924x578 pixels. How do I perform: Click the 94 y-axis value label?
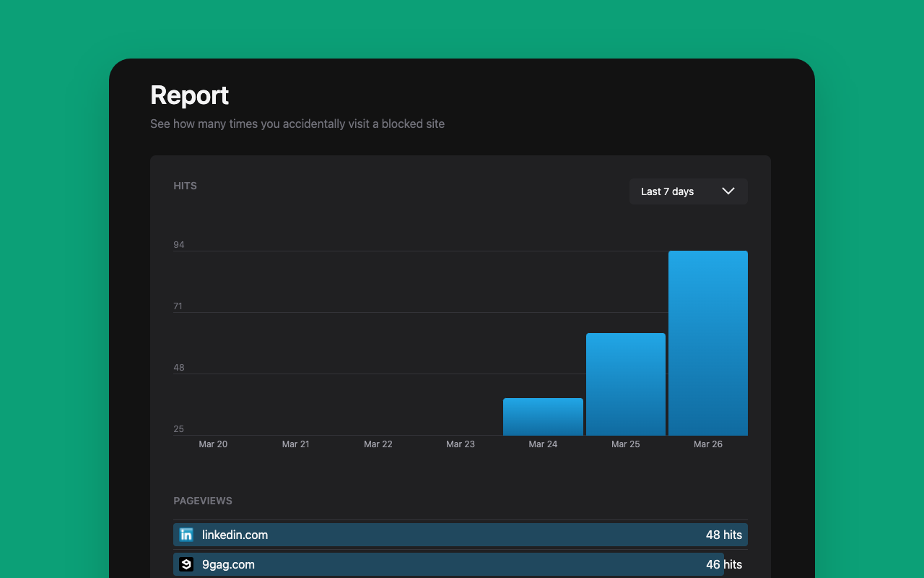coord(179,245)
